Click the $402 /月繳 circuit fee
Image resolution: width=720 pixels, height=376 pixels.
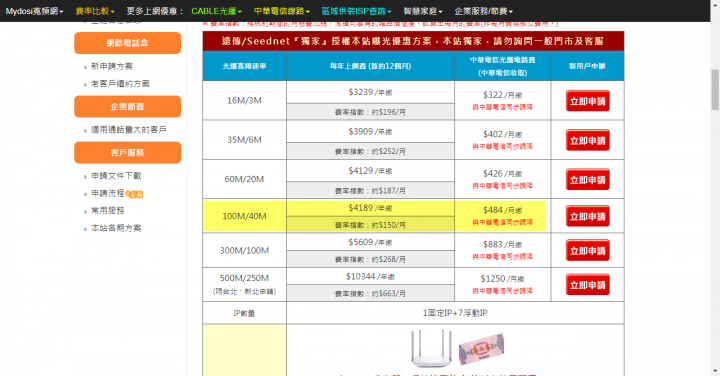[502, 135]
